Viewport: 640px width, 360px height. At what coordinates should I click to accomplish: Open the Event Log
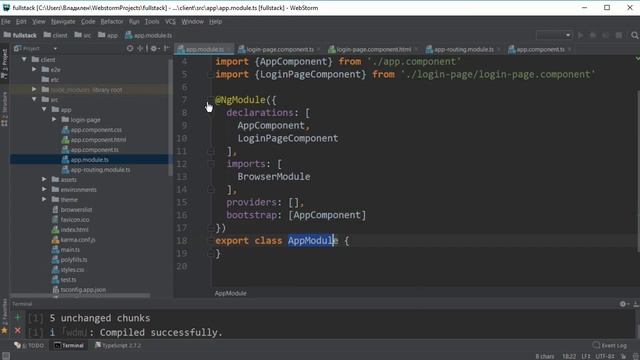(x=609, y=345)
